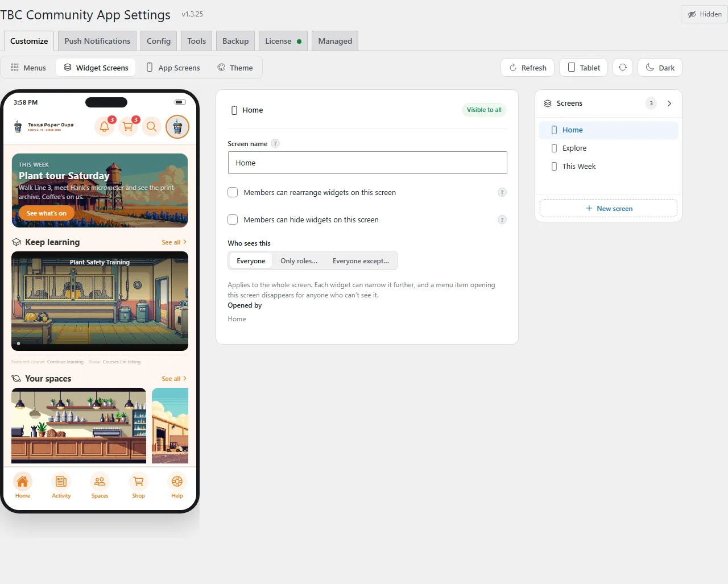Viewport: 728px width, 584px height.
Task: Select Only roles visibility option
Action: [299, 261]
